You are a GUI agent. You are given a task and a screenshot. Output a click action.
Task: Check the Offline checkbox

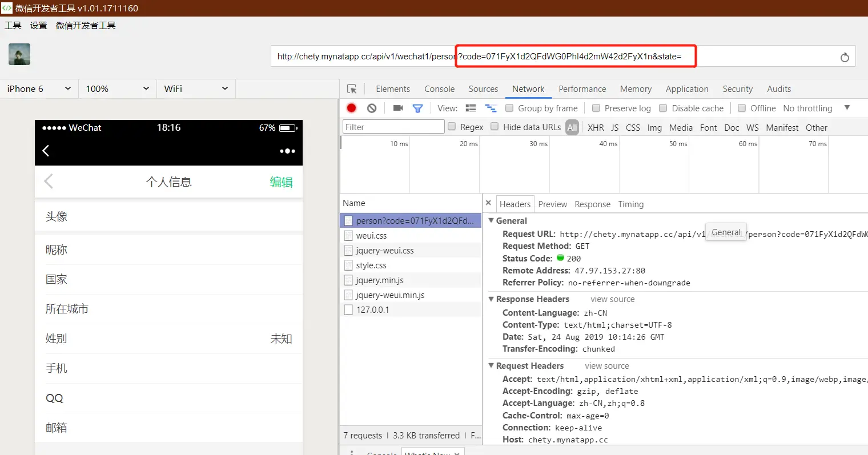pyautogui.click(x=742, y=108)
